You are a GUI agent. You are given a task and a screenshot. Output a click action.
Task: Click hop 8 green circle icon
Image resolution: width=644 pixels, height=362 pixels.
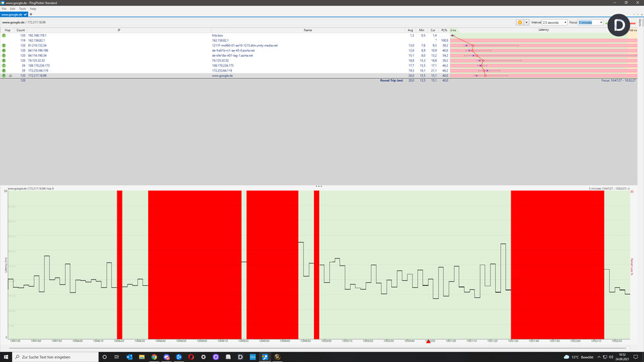coord(4,71)
